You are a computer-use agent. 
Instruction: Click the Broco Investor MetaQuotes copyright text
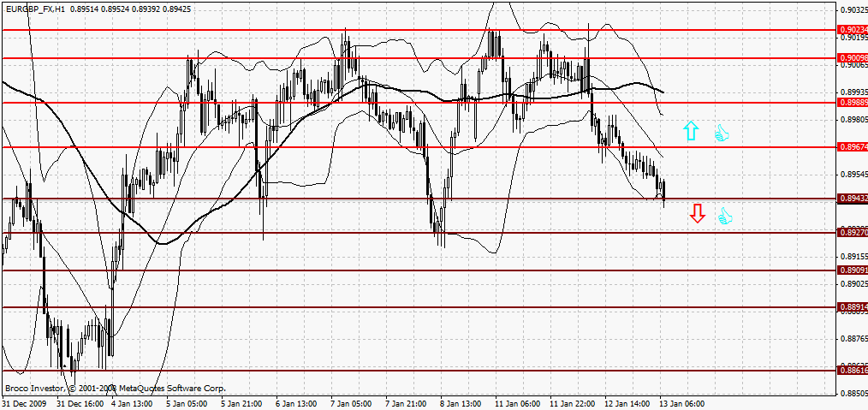(x=116, y=389)
